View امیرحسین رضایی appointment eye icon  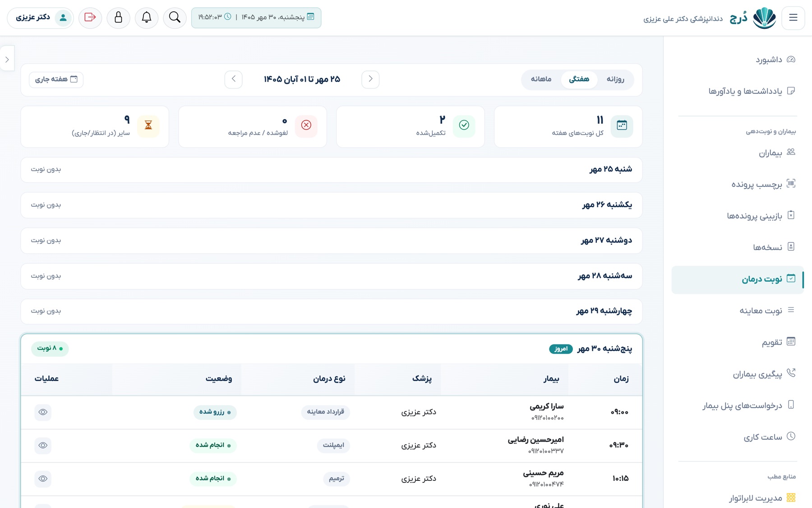coord(43,446)
